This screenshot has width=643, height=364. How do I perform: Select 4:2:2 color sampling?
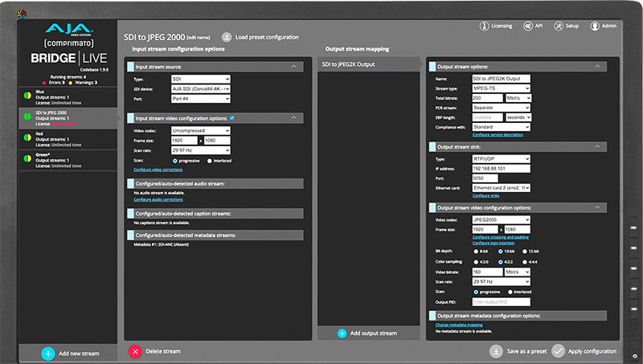point(501,262)
